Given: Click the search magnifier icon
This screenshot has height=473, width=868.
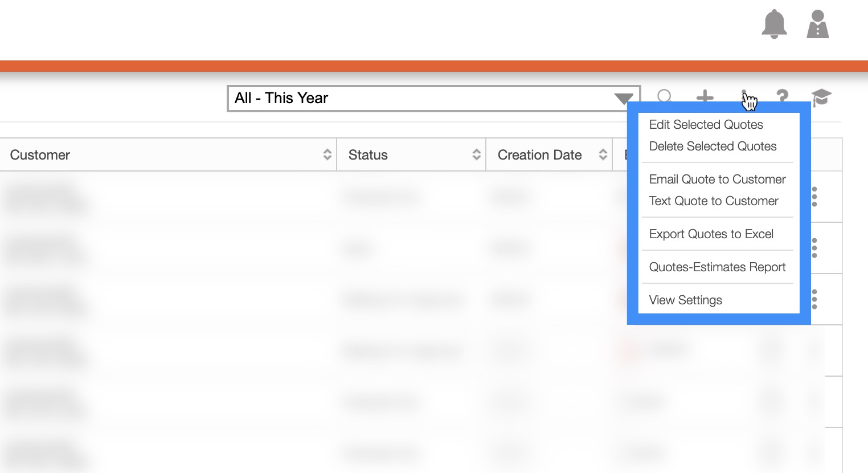Looking at the screenshot, I should coord(664,96).
